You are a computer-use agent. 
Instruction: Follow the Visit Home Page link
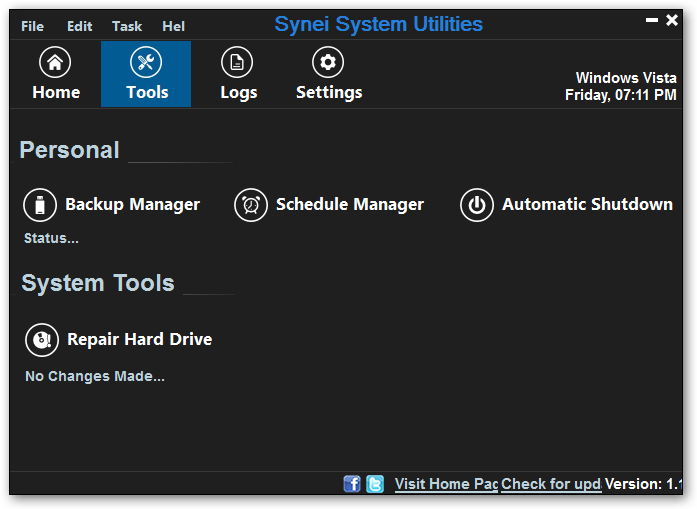pos(446,484)
